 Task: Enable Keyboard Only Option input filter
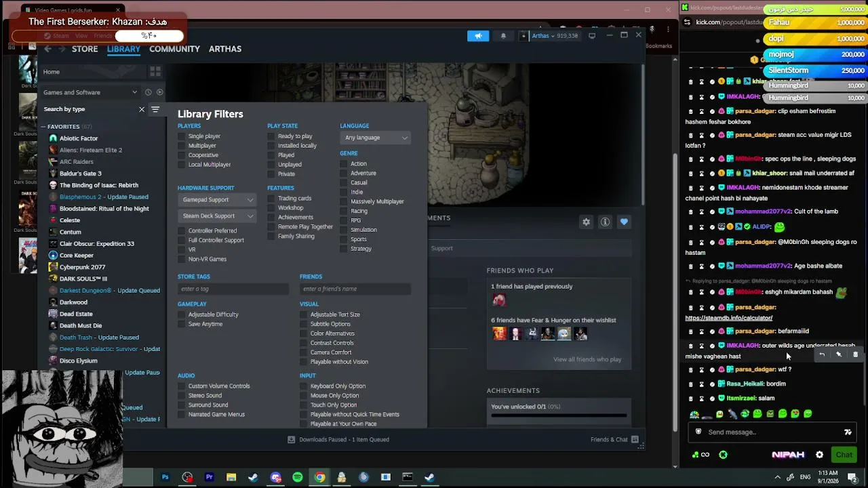click(x=304, y=386)
